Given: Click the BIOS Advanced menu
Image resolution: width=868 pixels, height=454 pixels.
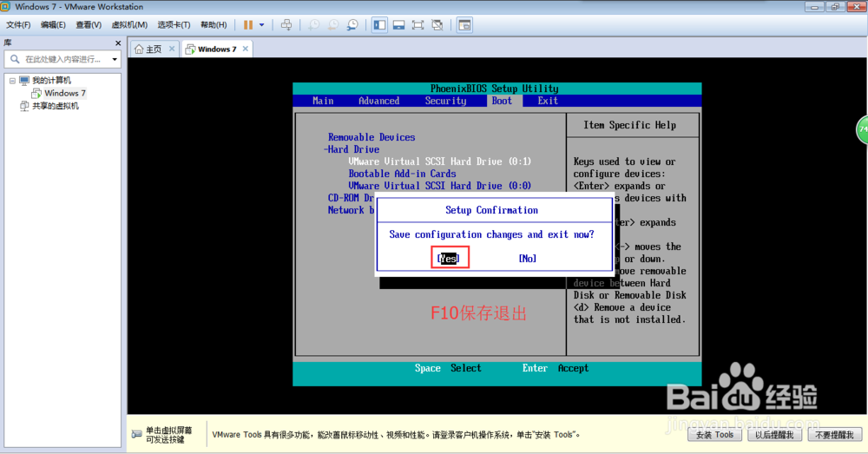Looking at the screenshot, I should click(378, 101).
